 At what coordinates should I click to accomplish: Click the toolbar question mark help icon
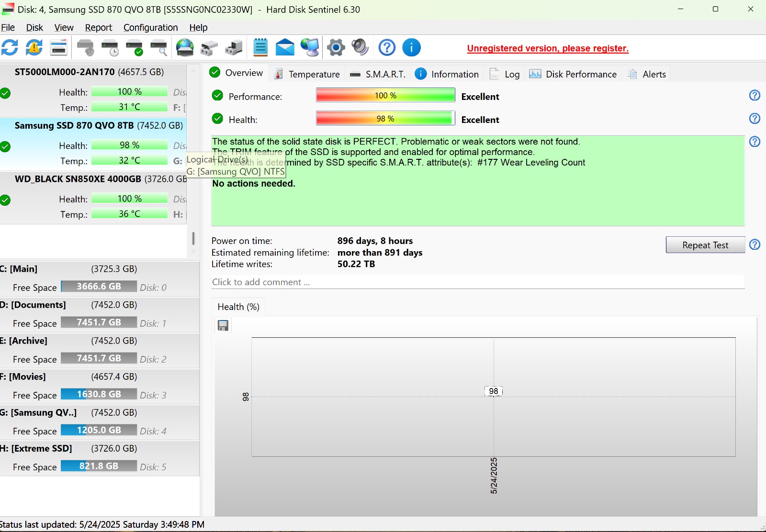click(x=387, y=47)
